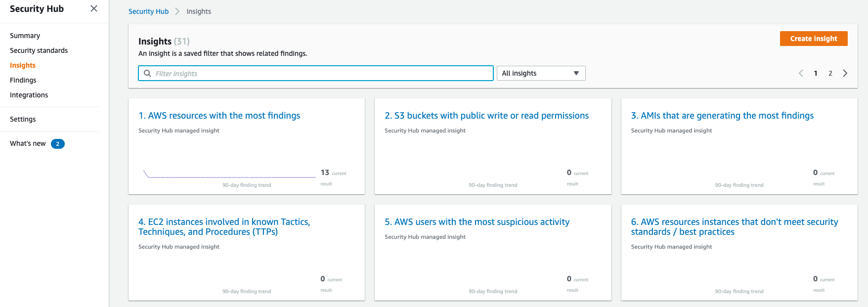The height and width of the screenshot is (307, 868).
Task: Go to Settings in the sidebar
Action: point(23,119)
